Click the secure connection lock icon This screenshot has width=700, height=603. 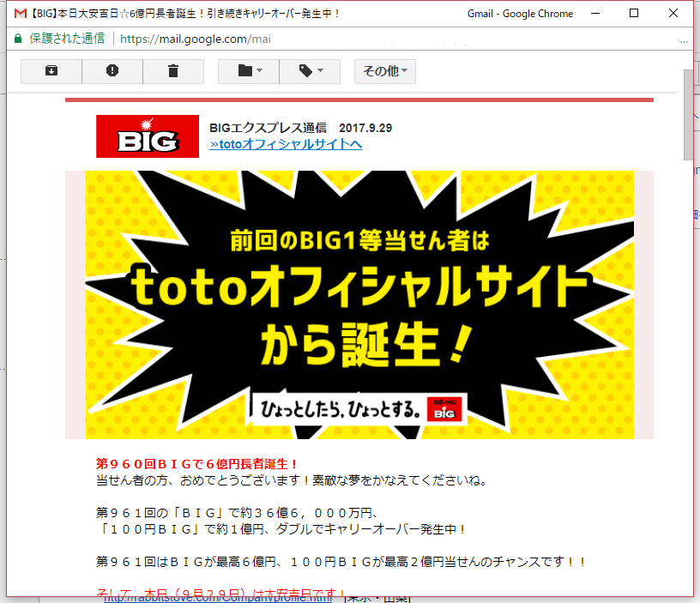(18, 39)
